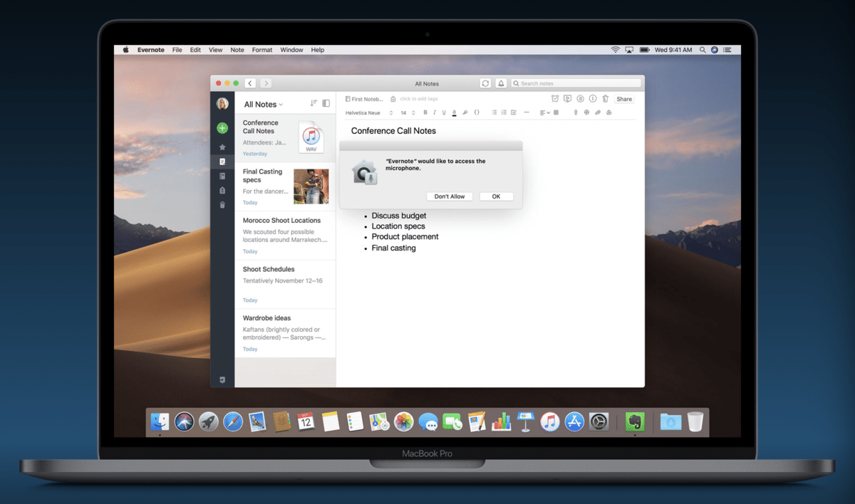
Task: Go back with the left arrow button
Action: [x=250, y=83]
